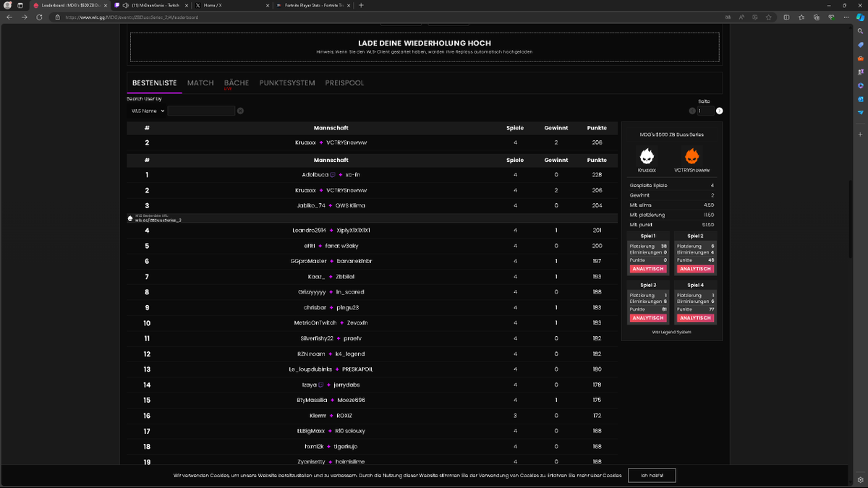Open the MATCH tab
The height and width of the screenshot is (488, 868).
(x=200, y=83)
